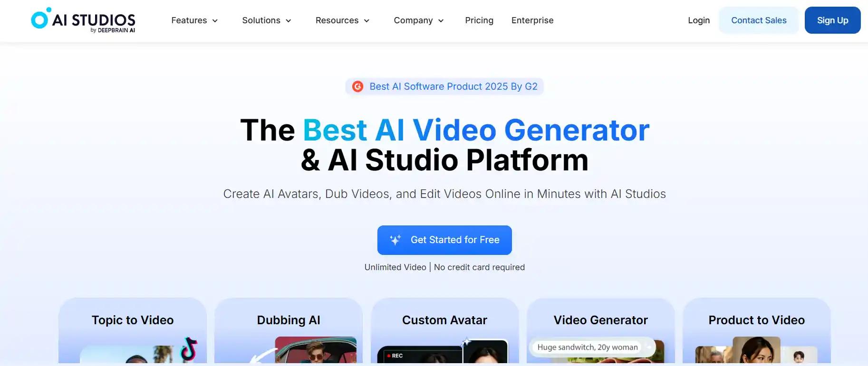The height and width of the screenshot is (366, 868).
Task: Click the "Best AI Video Generator" headline text
Action: click(476, 130)
